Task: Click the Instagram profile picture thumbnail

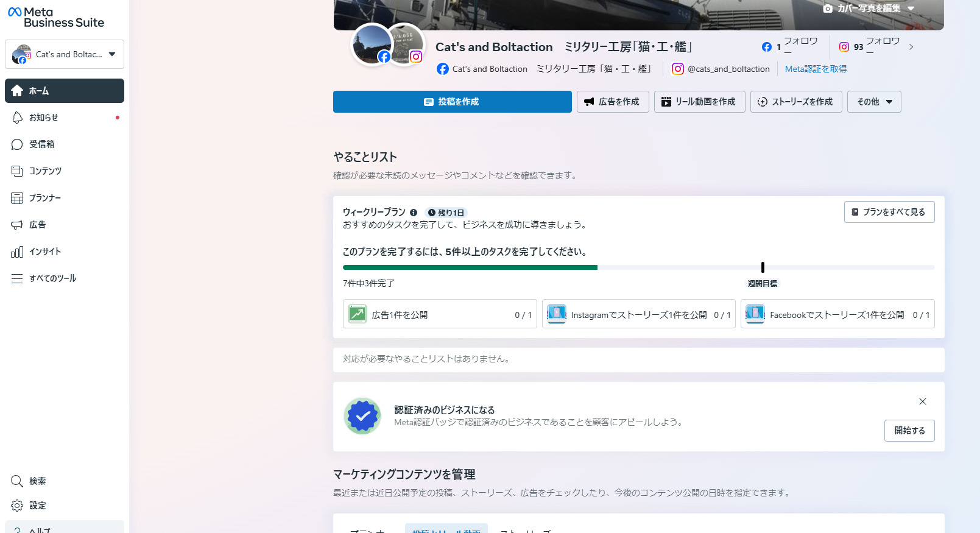Action: (x=407, y=44)
